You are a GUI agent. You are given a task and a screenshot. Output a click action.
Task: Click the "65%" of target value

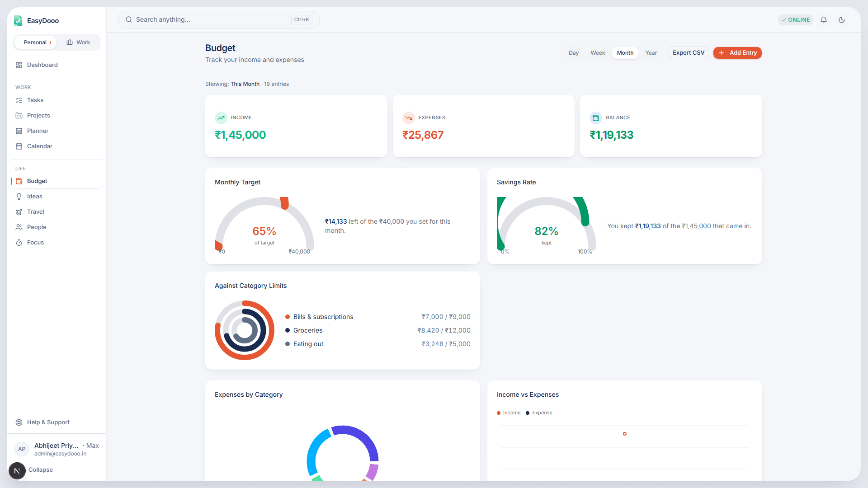pos(264,231)
